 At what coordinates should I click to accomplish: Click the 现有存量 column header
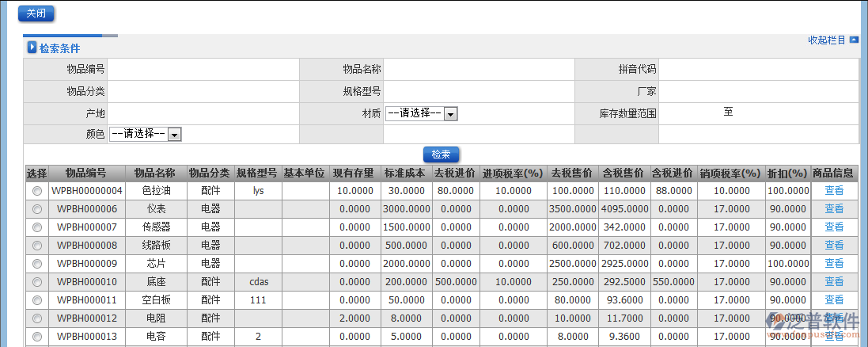tap(354, 173)
